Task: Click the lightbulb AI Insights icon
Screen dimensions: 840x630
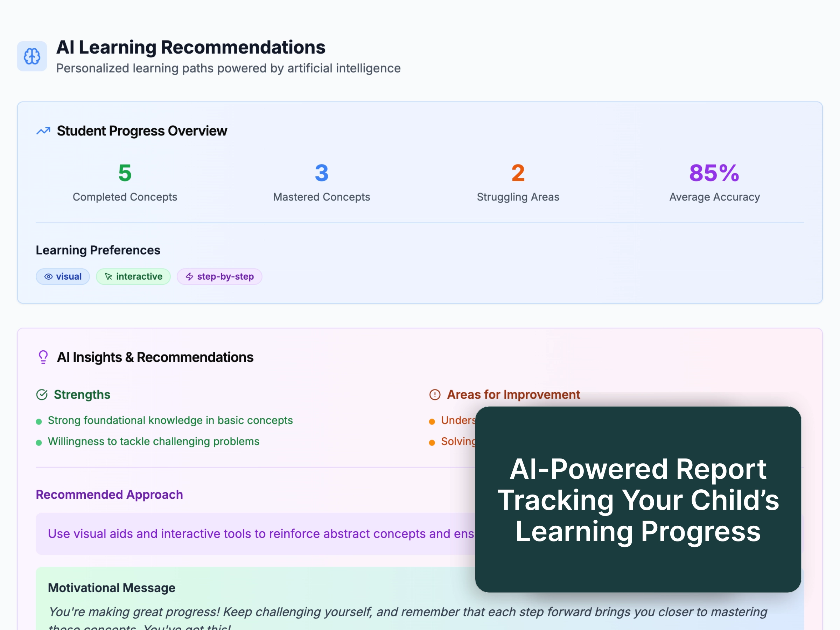Action: (43, 357)
